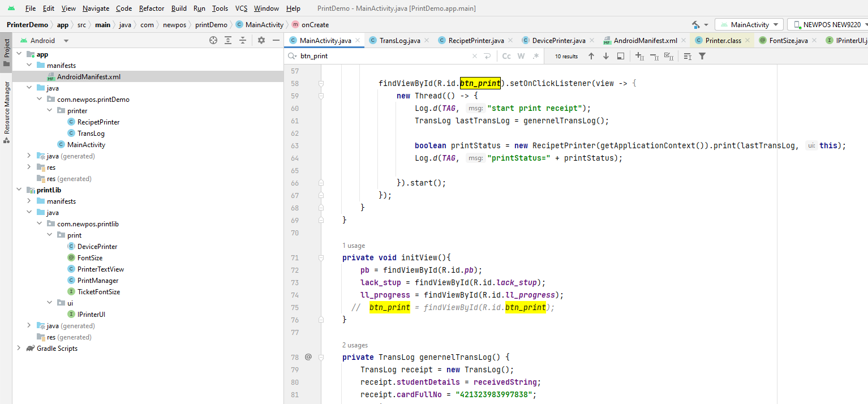Close the TransLog.java tab
The image size is (868, 404).
tap(426, 40)
